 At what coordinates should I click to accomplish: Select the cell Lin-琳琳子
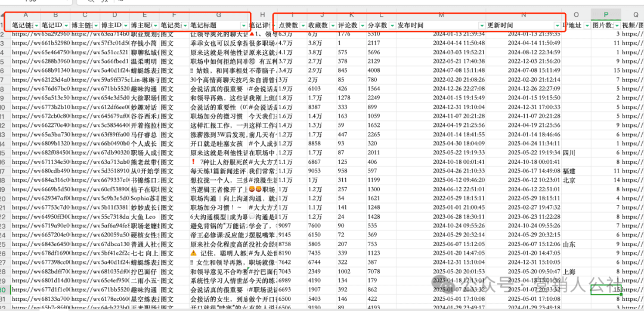pos(144,79)
